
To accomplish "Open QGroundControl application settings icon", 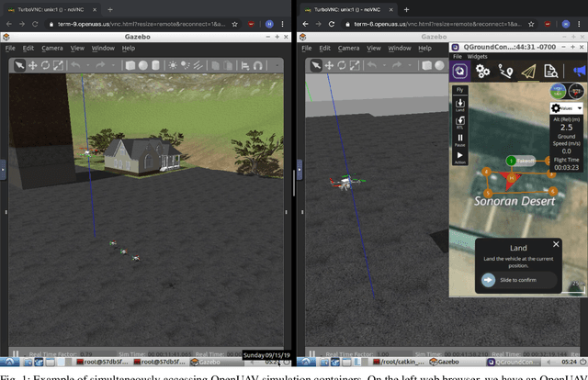I will [459, 72].
